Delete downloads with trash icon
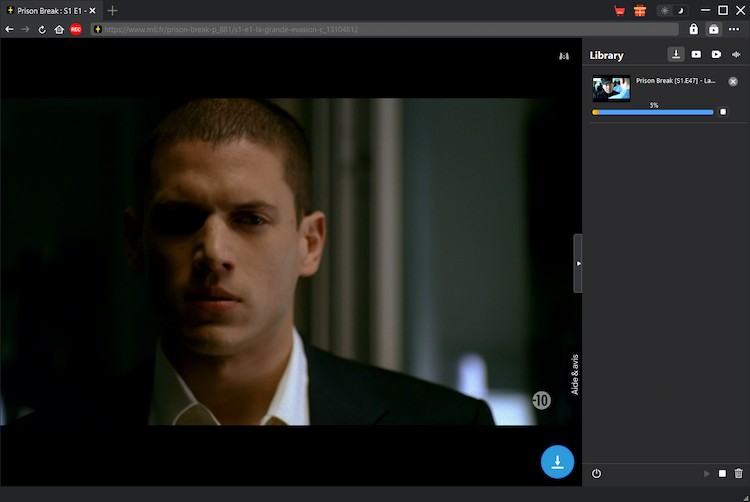 tap(739, 473)
